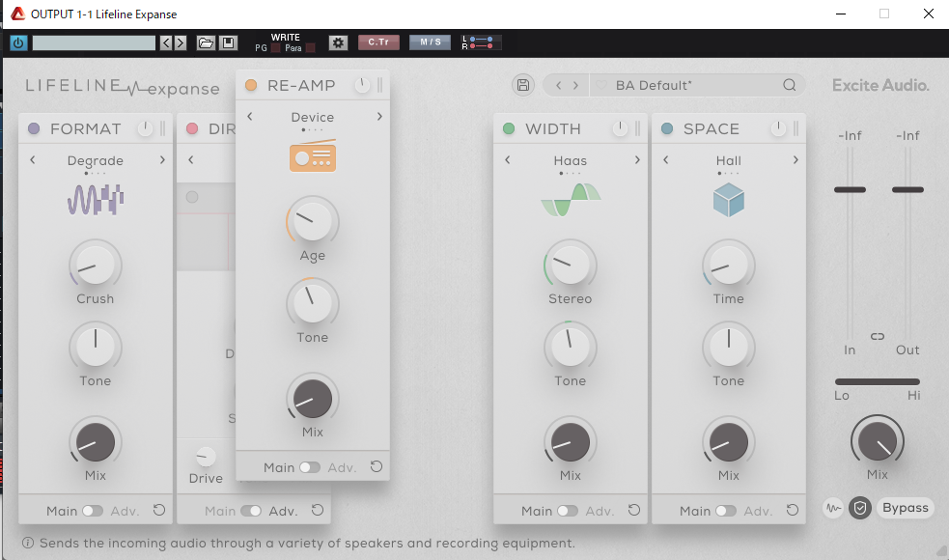Switch WIDTH Main/Adv. toggle

coord(568,511)
